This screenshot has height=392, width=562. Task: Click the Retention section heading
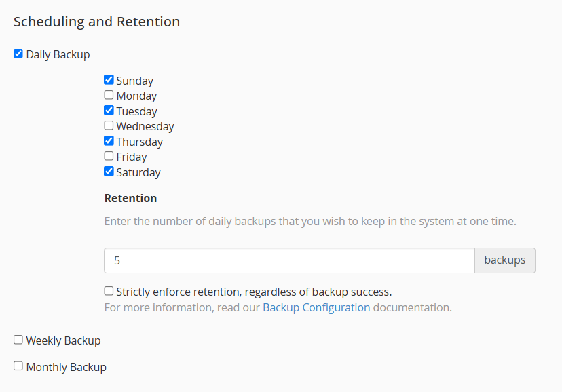(x=130, y=198)
